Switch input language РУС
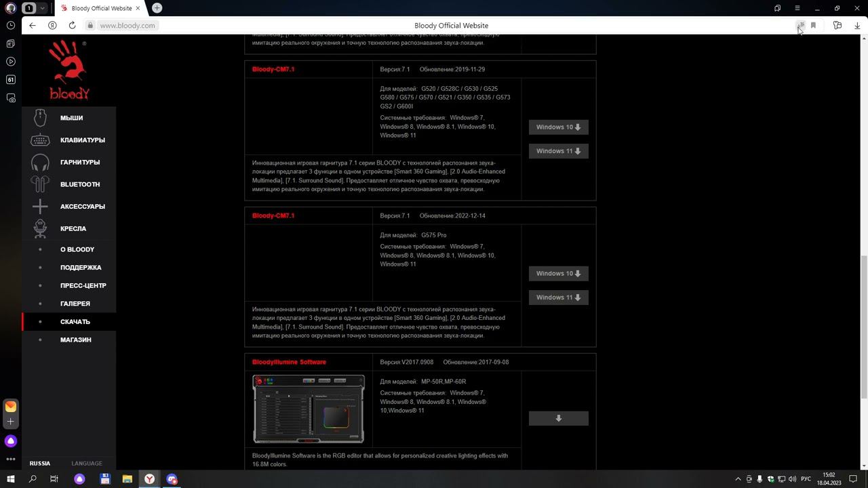868x488 pixels. tap(806, 479)
